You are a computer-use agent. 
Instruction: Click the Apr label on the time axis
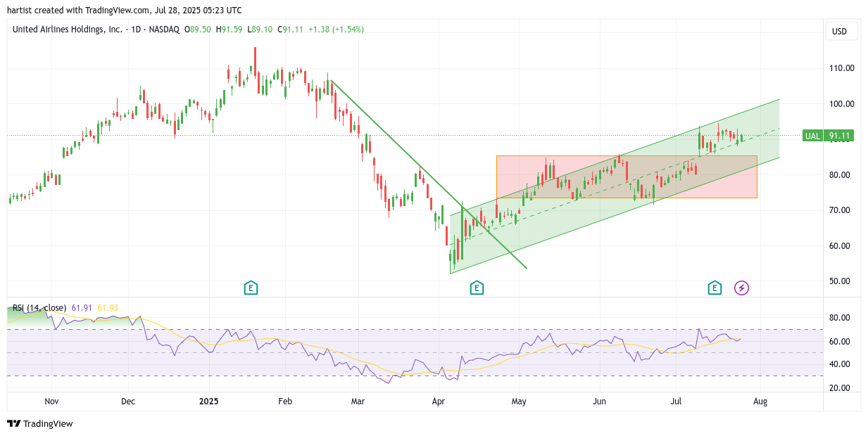point(439,402)
